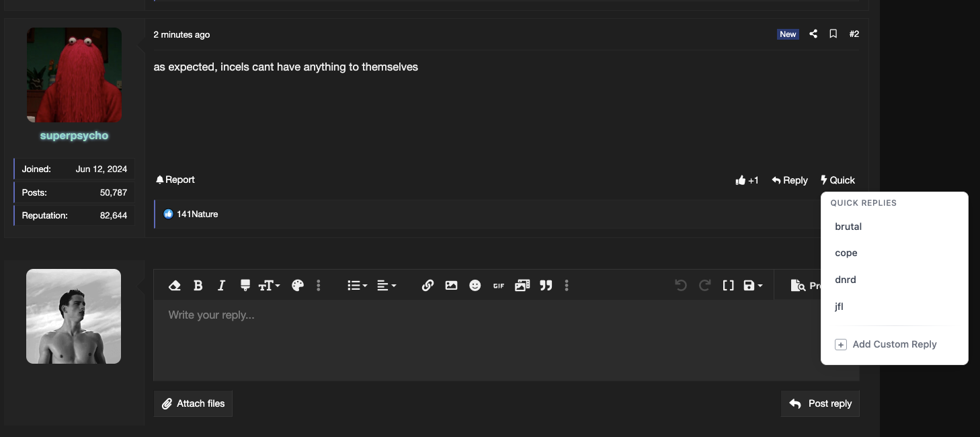
Task: Click the eraser remove formatting icon
Action: click(x=175, y=286)
